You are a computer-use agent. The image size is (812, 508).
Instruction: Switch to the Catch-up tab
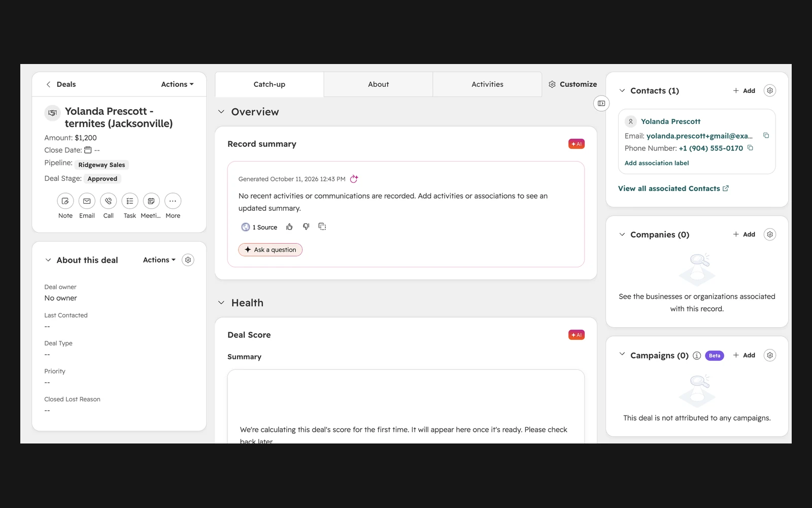click(x=269, y=84)
